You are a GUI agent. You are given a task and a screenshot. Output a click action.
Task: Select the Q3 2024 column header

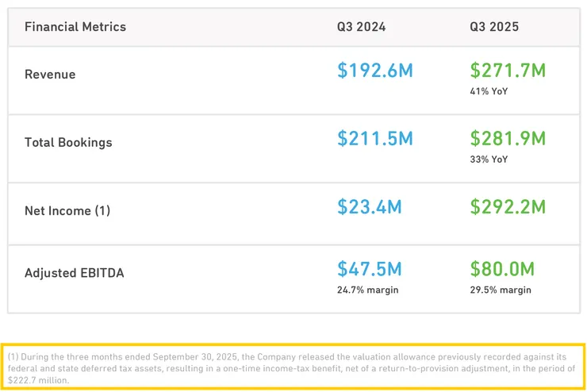click(362, 27)
